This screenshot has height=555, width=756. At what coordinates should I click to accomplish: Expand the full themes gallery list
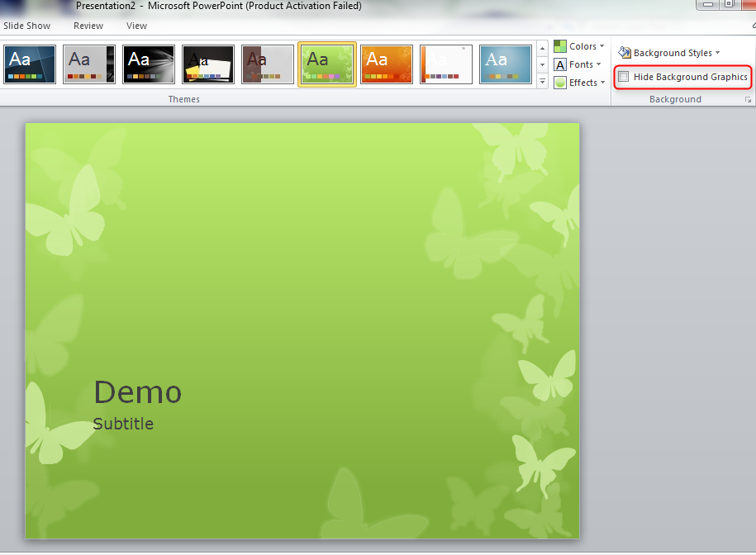(543, 82)
